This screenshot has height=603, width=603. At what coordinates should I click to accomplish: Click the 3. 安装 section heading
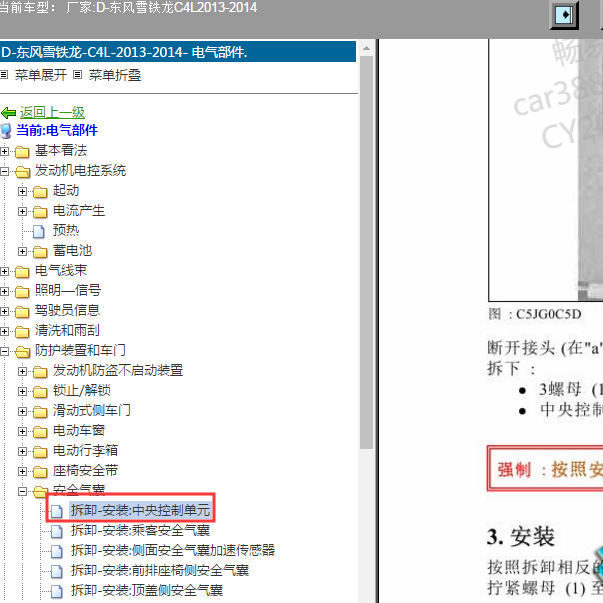click(520, 536)
